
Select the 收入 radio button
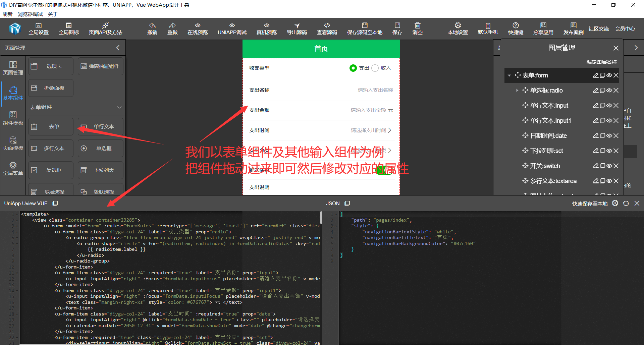coord(375,68)
